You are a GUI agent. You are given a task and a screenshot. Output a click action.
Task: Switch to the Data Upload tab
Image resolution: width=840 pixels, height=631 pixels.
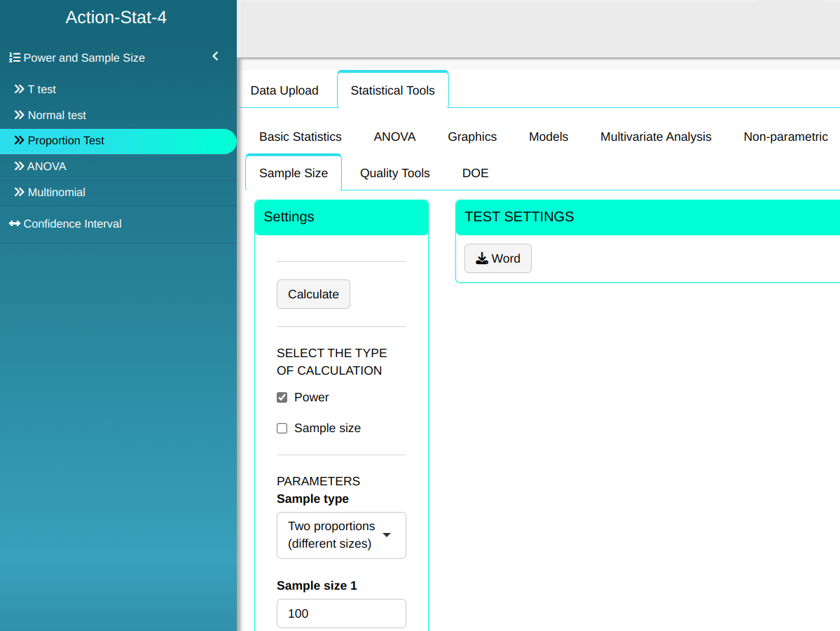point(284,90)
